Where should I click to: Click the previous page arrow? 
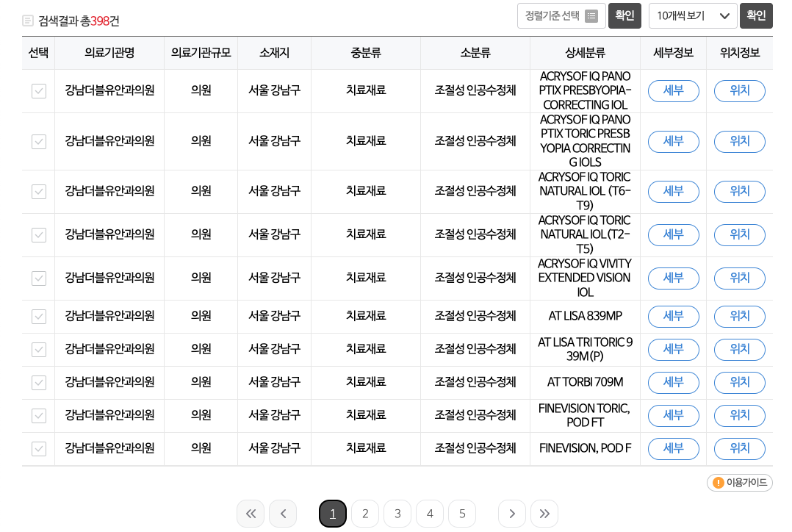point(283,514)
